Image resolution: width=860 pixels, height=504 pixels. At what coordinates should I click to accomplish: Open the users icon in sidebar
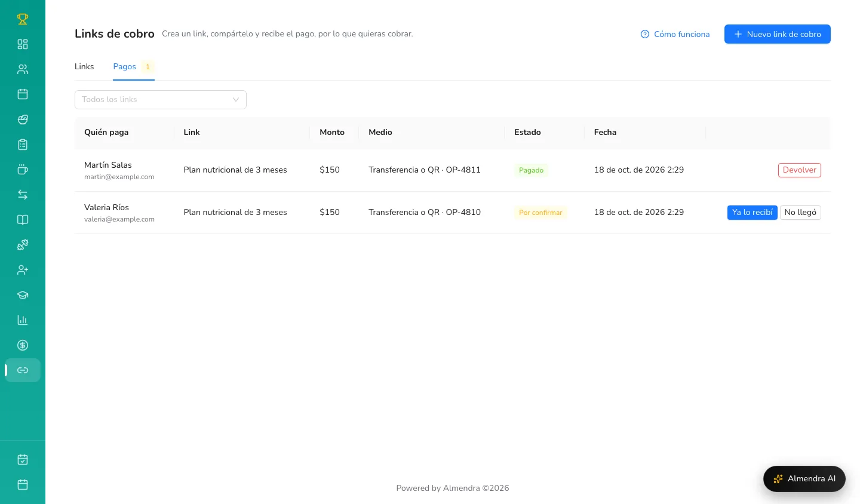tap(23, 69)
